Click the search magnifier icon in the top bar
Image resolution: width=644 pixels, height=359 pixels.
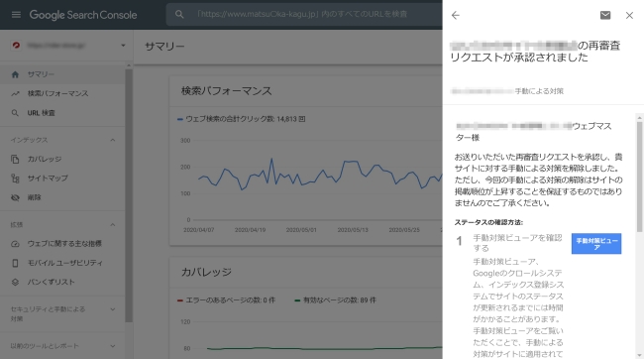(179, 15)
